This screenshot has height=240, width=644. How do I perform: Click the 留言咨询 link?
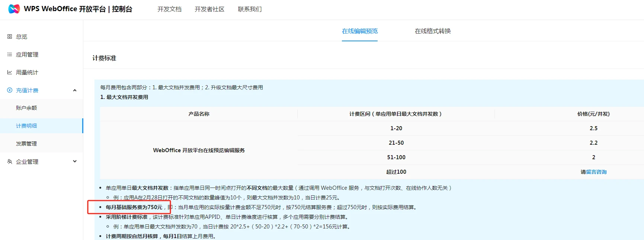596,172
